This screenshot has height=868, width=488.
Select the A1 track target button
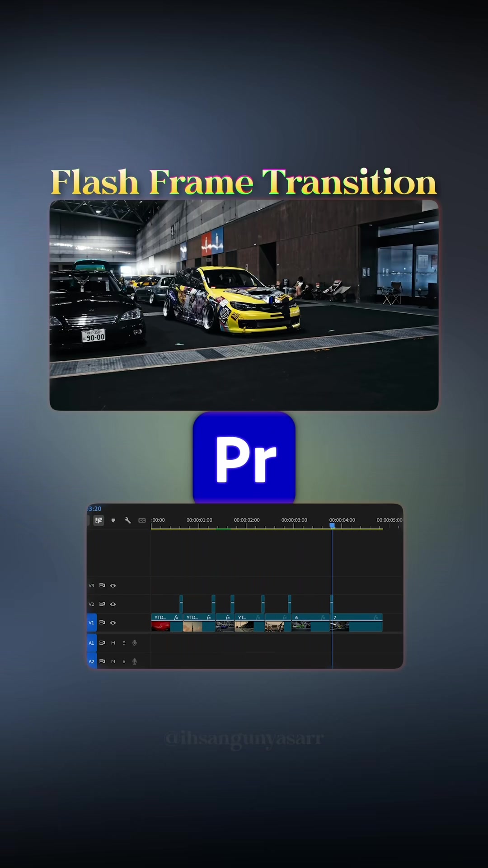92,643
